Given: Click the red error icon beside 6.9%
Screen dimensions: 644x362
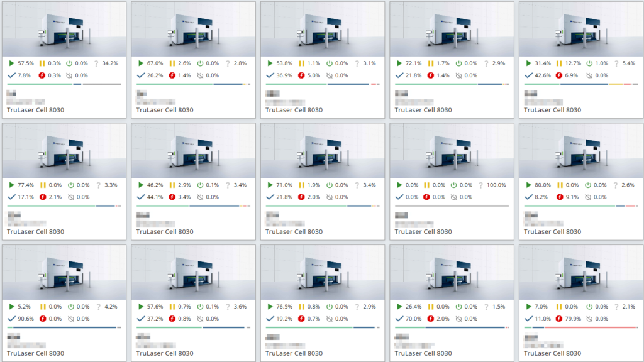Looking at the screenshot, I should coord(559,75).
